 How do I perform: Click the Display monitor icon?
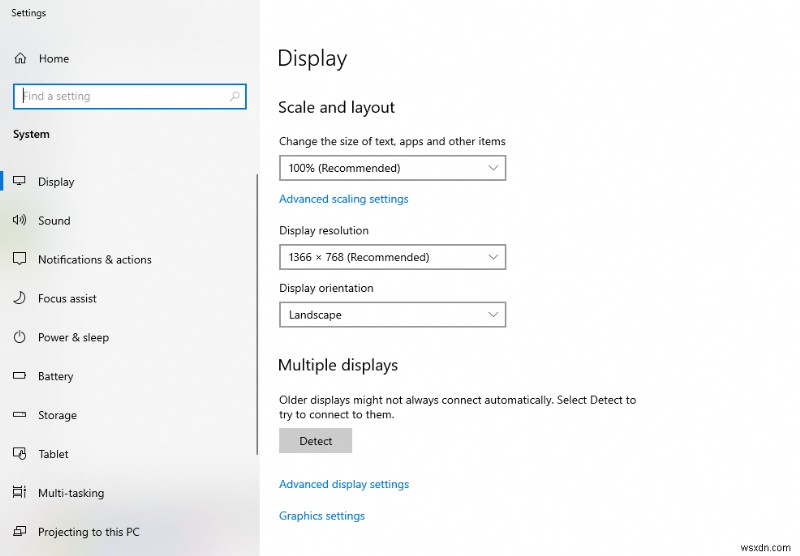(x=19, y=182)
